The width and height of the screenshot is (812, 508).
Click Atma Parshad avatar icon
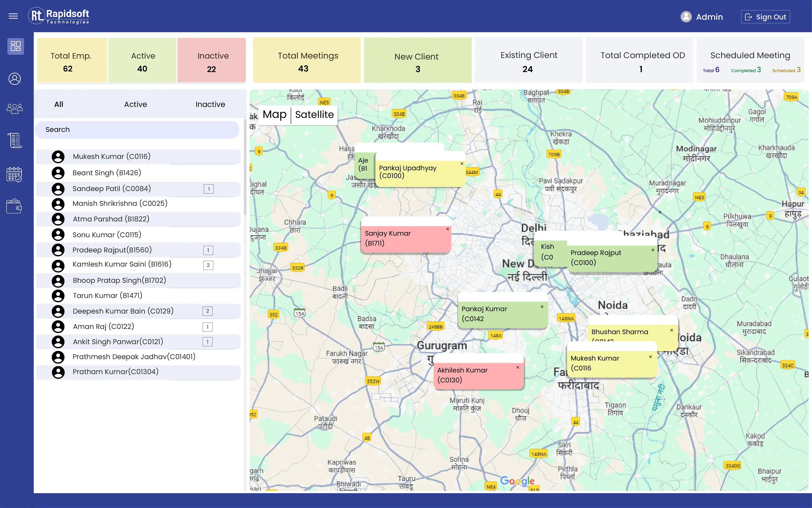[x=58, y=219]
